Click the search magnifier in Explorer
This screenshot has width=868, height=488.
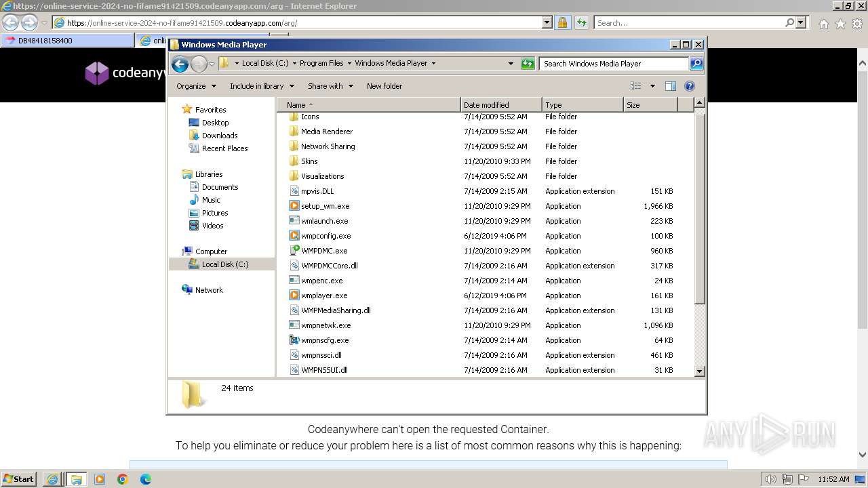(x=696, y=64)
